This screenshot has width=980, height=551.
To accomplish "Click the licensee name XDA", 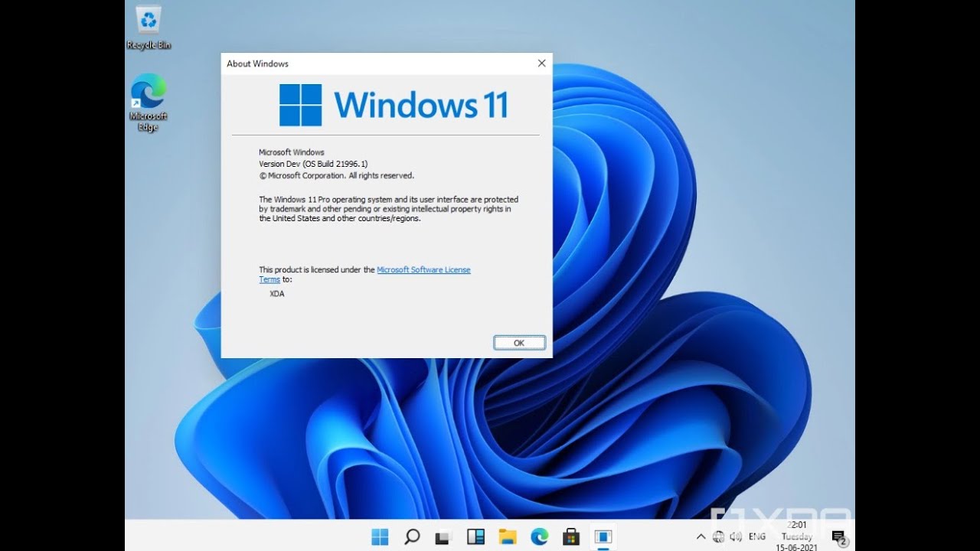I will 277,293.
